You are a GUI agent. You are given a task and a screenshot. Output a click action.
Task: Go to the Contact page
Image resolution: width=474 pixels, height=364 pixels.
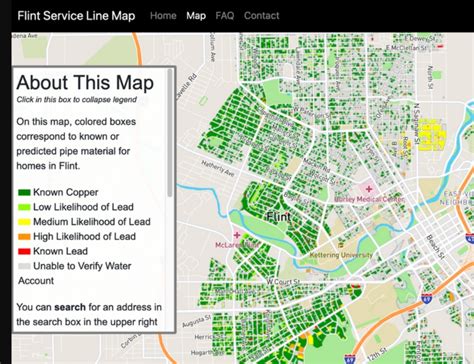click(262, 16)
